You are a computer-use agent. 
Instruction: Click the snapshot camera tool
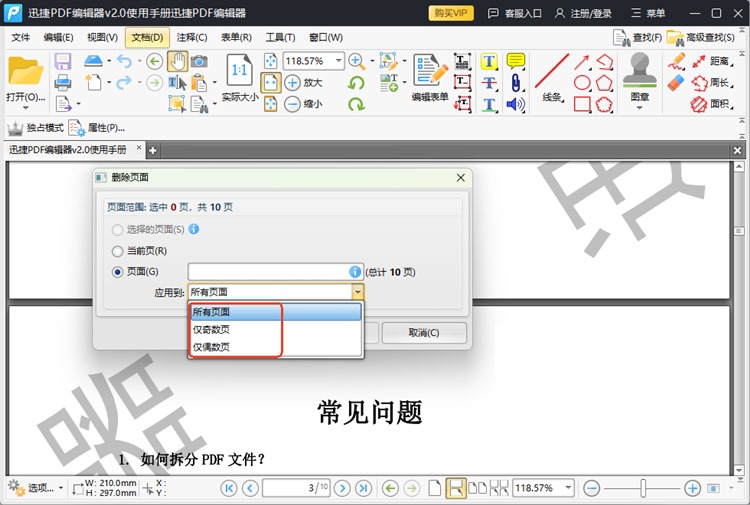point(199,61)
